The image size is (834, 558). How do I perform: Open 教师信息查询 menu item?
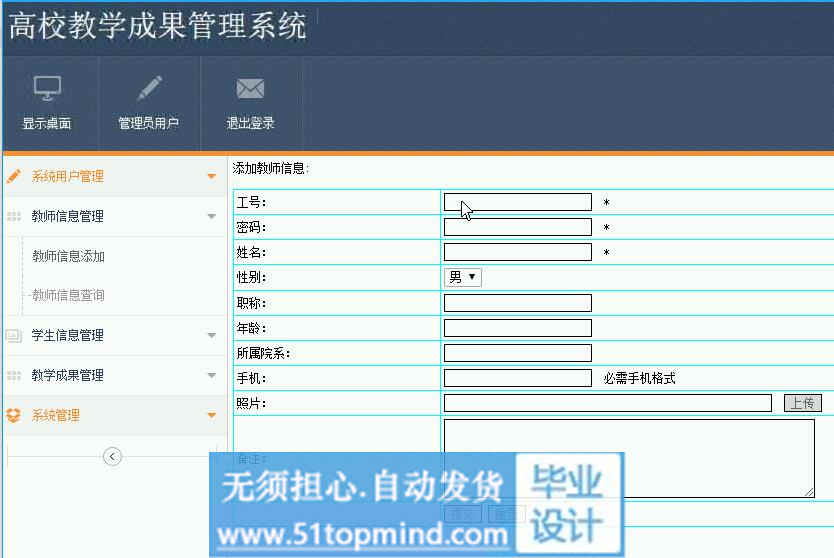68,296
